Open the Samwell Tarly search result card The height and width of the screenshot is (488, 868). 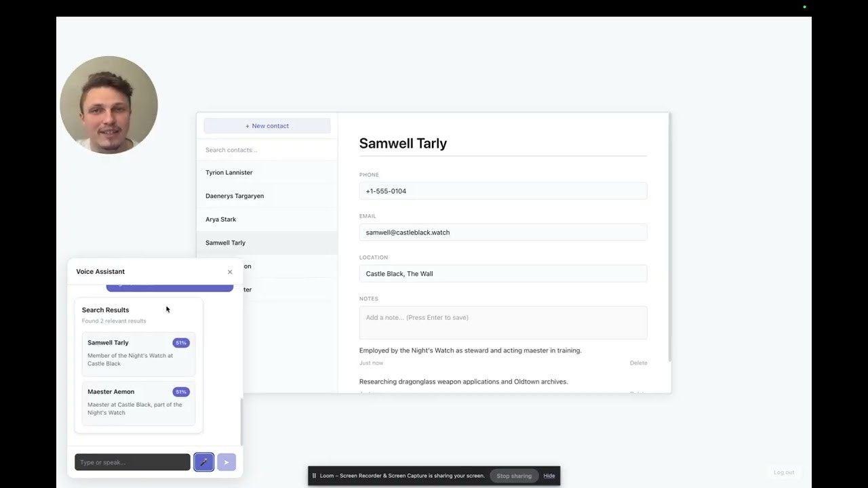click(138, 354)
